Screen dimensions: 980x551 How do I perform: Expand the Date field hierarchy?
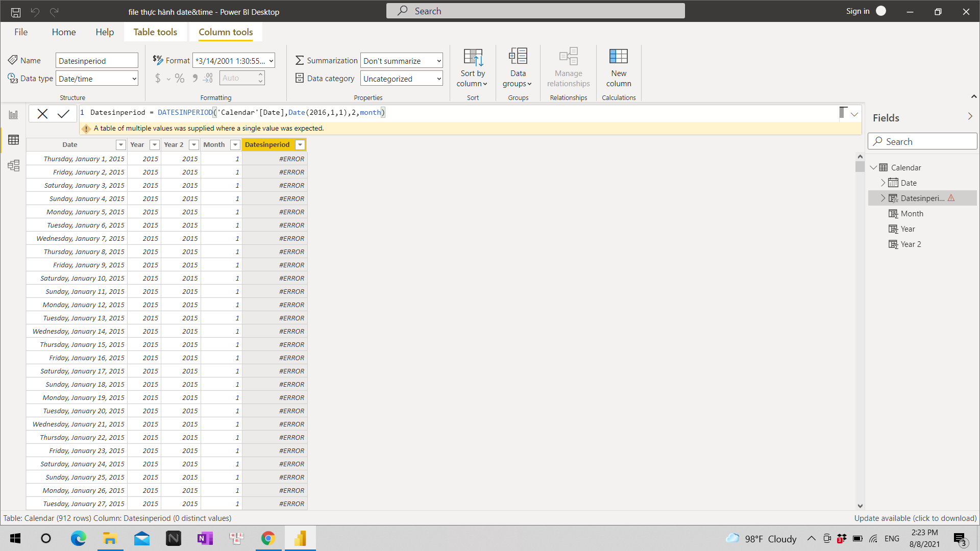[x=883, y=183]
